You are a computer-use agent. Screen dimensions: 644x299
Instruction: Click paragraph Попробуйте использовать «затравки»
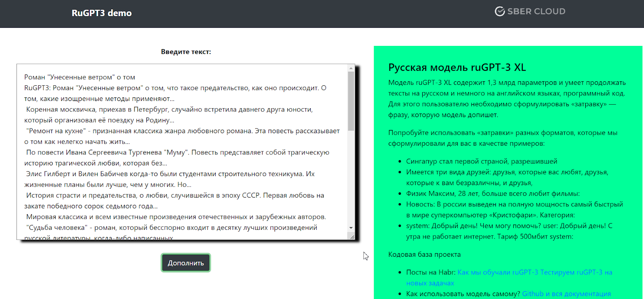[503, 138]
